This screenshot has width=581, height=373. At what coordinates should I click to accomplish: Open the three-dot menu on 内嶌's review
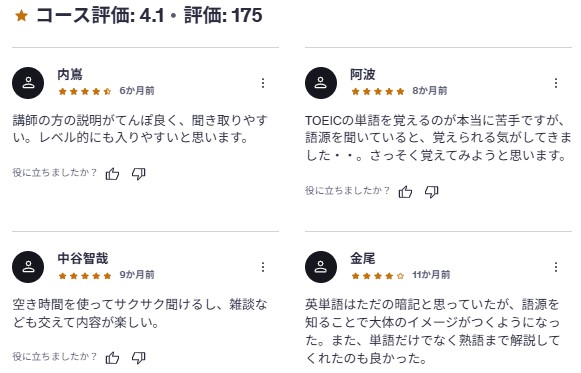pyautogui.click(x=263, y=83)
